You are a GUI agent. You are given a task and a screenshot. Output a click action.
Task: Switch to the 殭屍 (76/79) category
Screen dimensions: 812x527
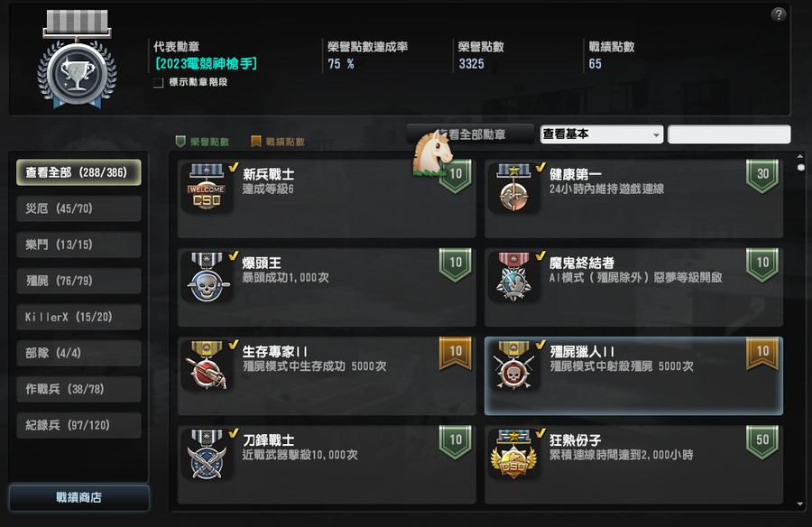[x=78, y=281]
